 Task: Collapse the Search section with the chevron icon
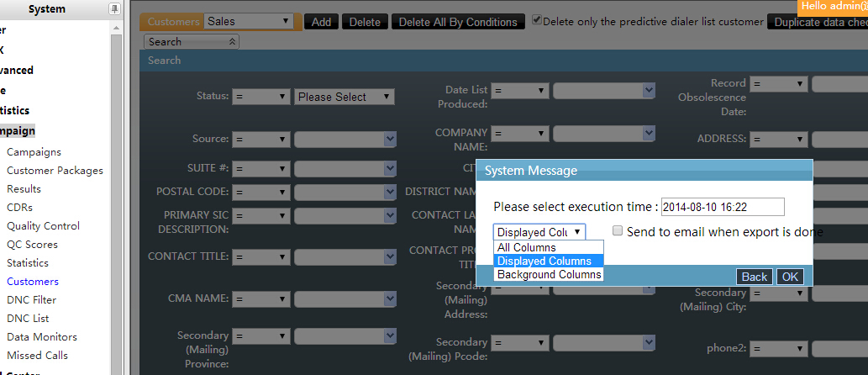(232, 41)
